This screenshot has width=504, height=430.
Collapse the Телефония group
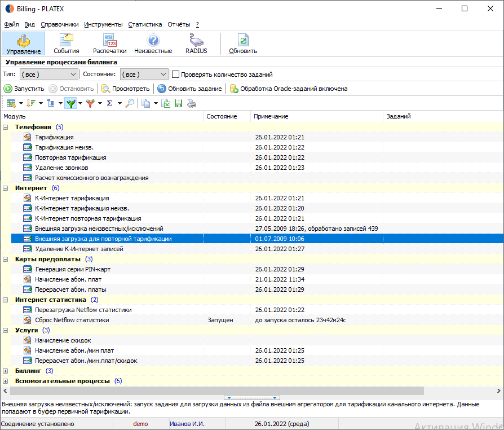(x=6, y=127)
